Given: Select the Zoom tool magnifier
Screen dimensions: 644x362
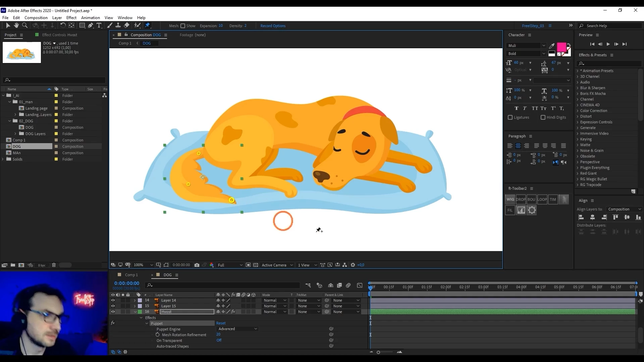Looking at the screenshot, I should click(x=24, y=25).
